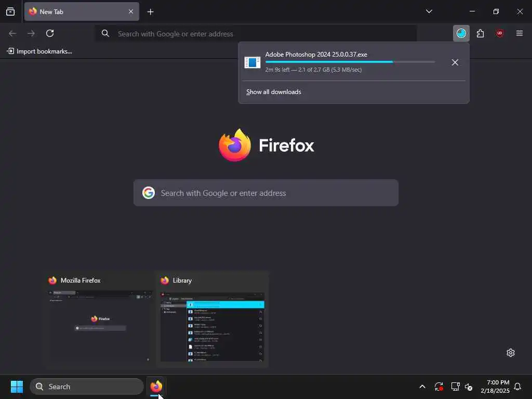Open the Firefox application menu
This screenshot has height=399, width=532.
(x=519, y=33)
